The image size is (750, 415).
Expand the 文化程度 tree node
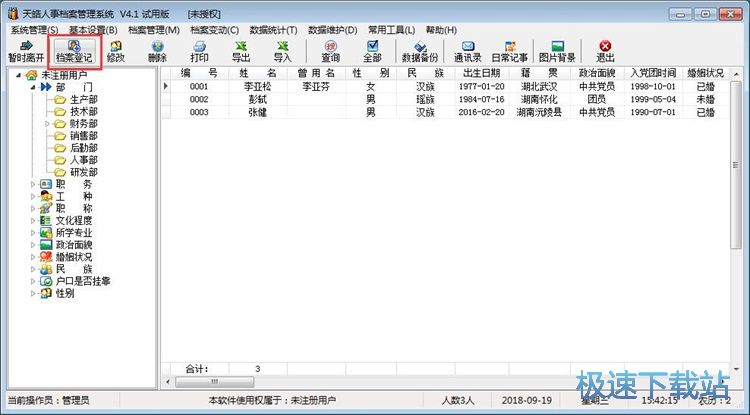(33, 220)
